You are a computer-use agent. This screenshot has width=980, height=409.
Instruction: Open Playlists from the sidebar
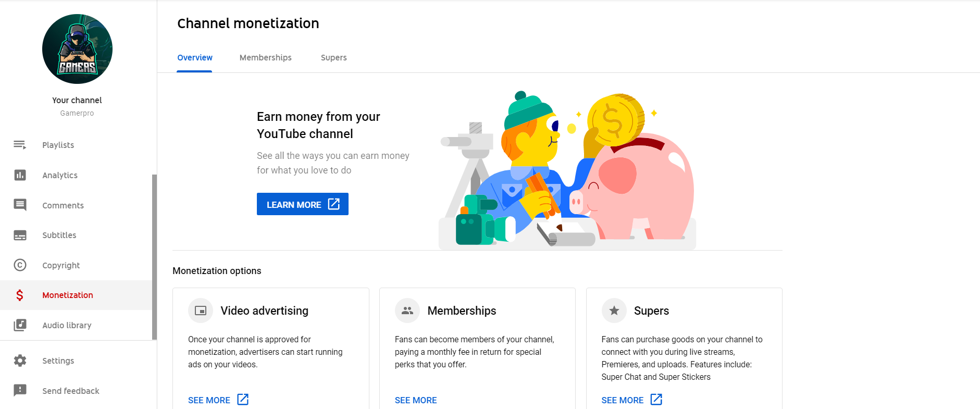click(76, 145)
